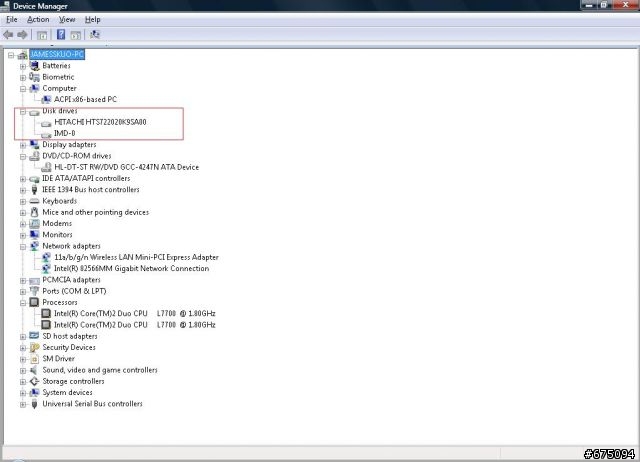
Task: Click the IEEE 1394 Bus host controllers icon
Action: coord(35,190)
